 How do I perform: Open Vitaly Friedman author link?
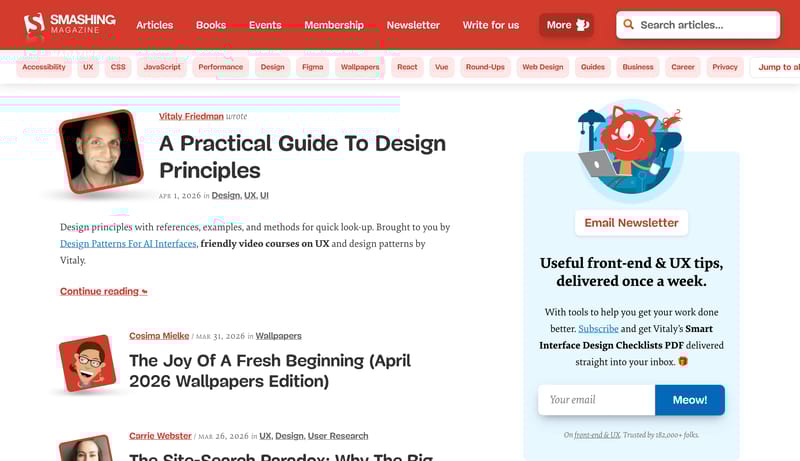point(191,116)
